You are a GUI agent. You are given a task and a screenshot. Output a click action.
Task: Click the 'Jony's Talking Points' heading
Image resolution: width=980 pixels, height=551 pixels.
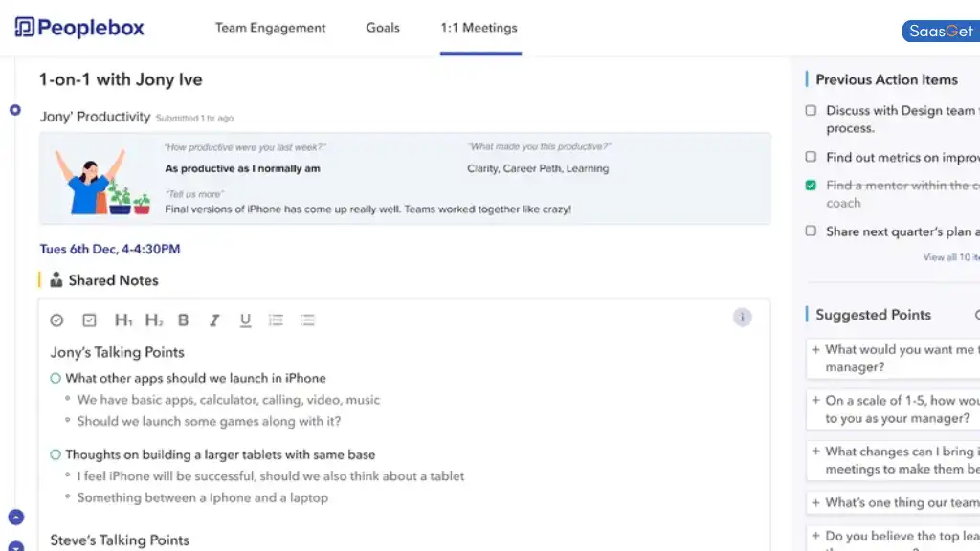point(118,352)
